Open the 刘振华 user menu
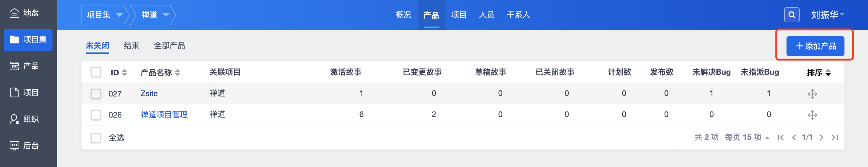 tap(827, 15)
